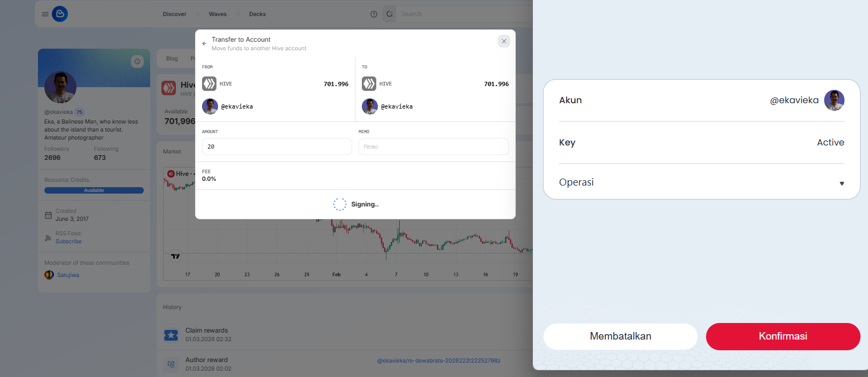The height and width of the screenshot is (377, 868).
Task: Click the red Hive token icon
Action: [169, 88]
